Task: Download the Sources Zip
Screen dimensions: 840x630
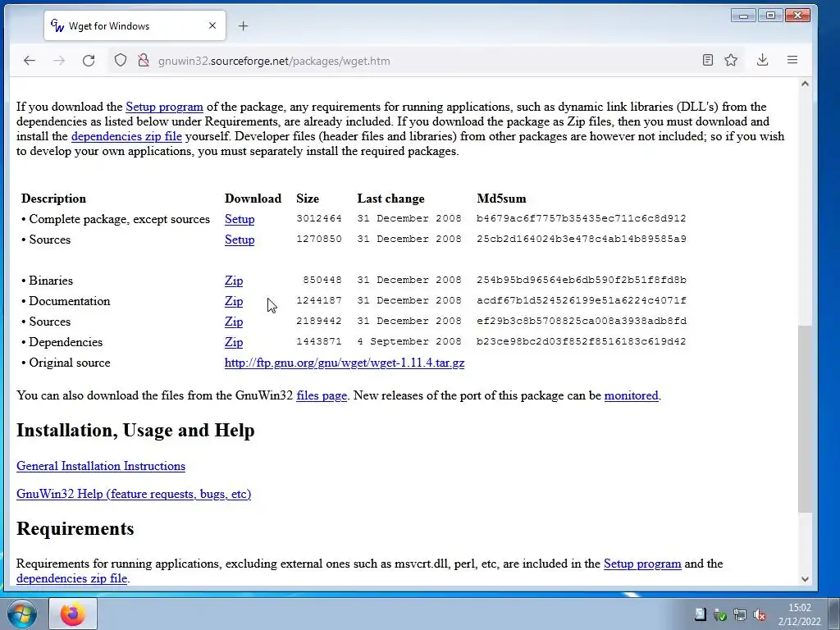Action: coord(234,322)
